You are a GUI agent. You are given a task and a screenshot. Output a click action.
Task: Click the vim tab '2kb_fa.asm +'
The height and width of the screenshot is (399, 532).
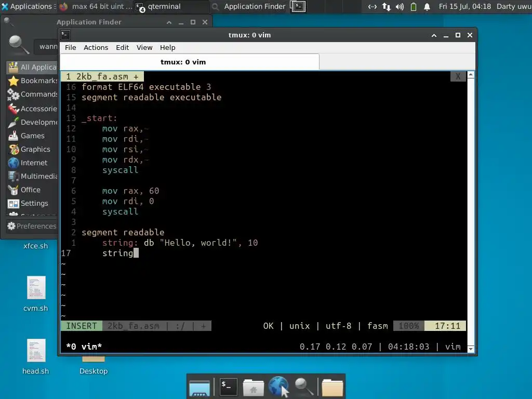(102, 76)
